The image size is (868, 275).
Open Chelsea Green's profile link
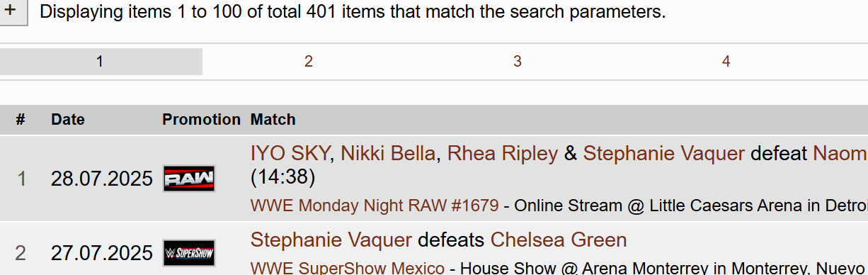pyautogui.click(x=559, y=240)
